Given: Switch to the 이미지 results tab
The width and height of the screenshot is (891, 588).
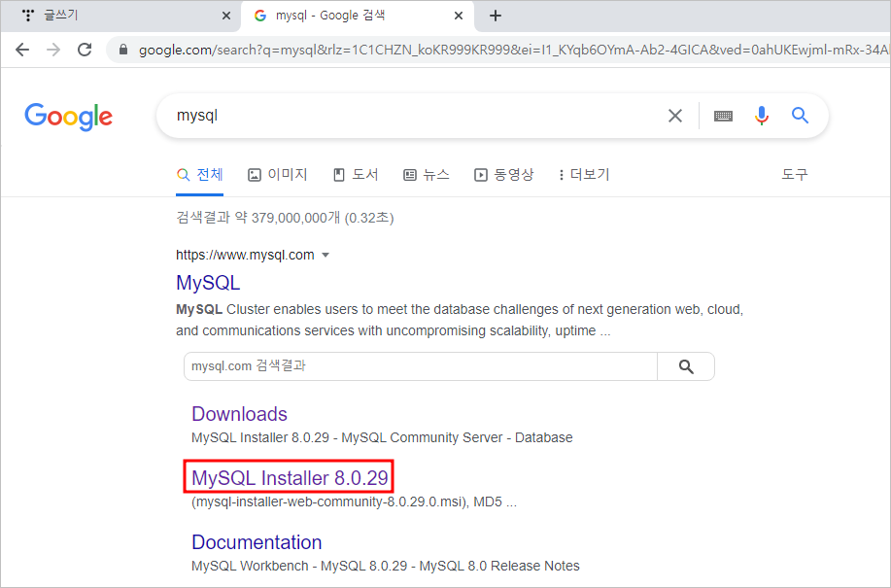Looking at the screenshot, I should (x=278, y=175).
